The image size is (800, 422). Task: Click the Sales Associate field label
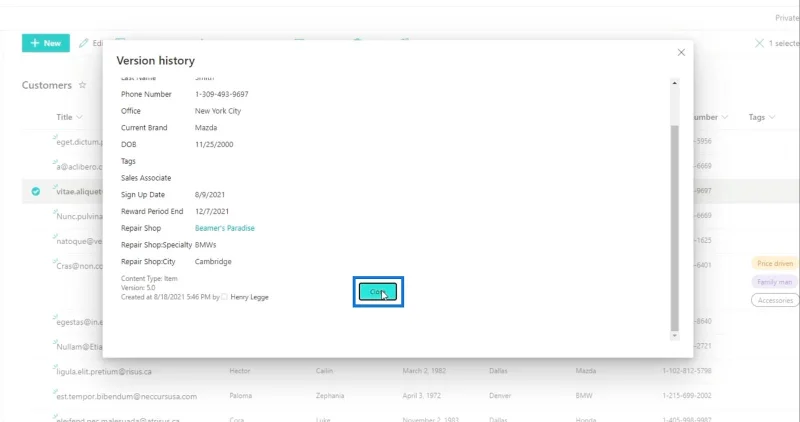pyautogui.click(x=146, y=178)
